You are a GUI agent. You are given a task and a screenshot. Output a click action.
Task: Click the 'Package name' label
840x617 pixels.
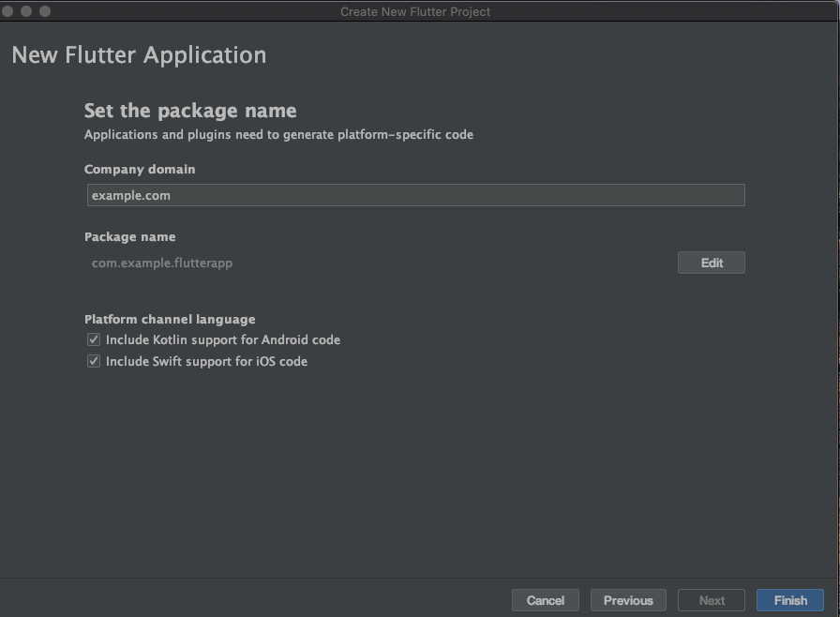pos(129,236)
